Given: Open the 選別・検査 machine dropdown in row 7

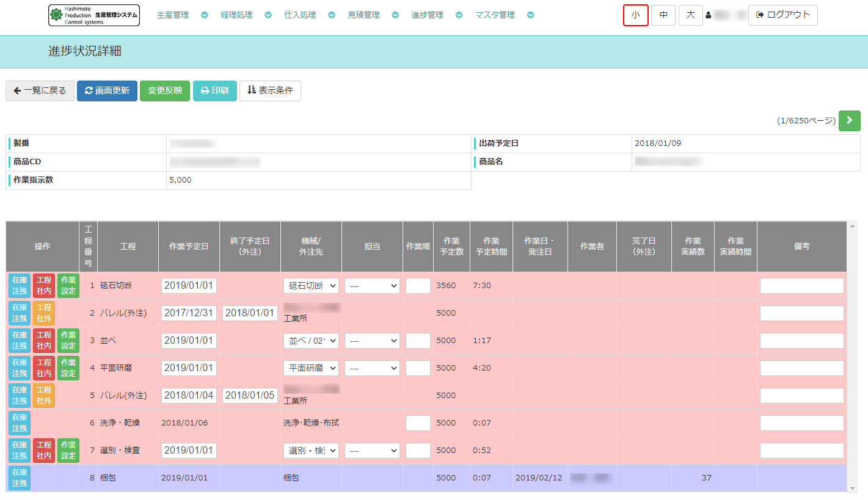Looking at the screenshot, I should pos(311,451).
